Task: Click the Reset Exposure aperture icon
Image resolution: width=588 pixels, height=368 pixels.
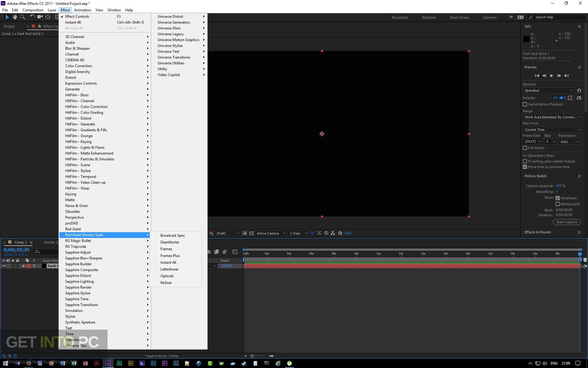Action: pyautogui.click(x=340, y=233)
